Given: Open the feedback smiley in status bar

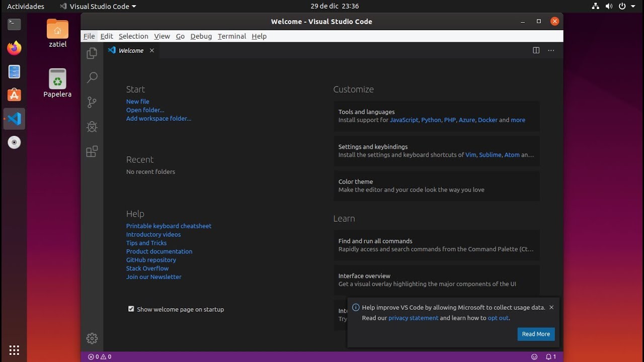Looking at the screenshot, I should [x=534, y=357].
